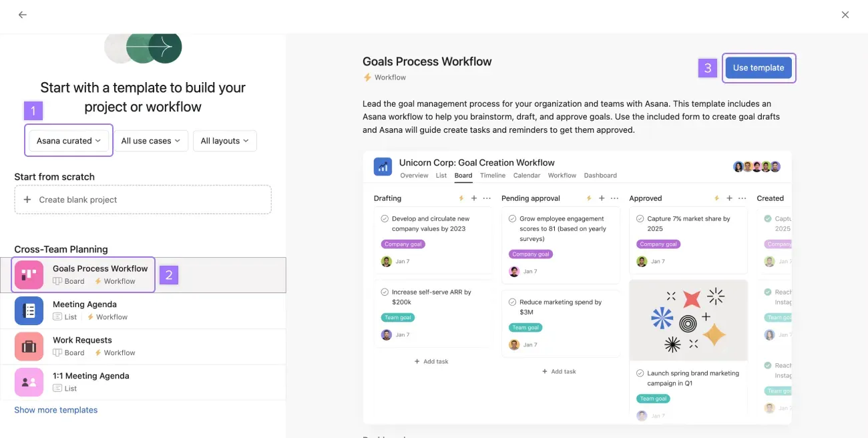Open the List tab in preview

pyautogui.click(x=441, y=176)
